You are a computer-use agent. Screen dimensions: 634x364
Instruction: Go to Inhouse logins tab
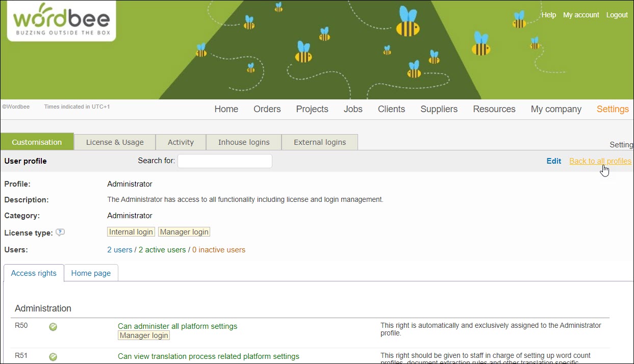[x=243, y=142]
